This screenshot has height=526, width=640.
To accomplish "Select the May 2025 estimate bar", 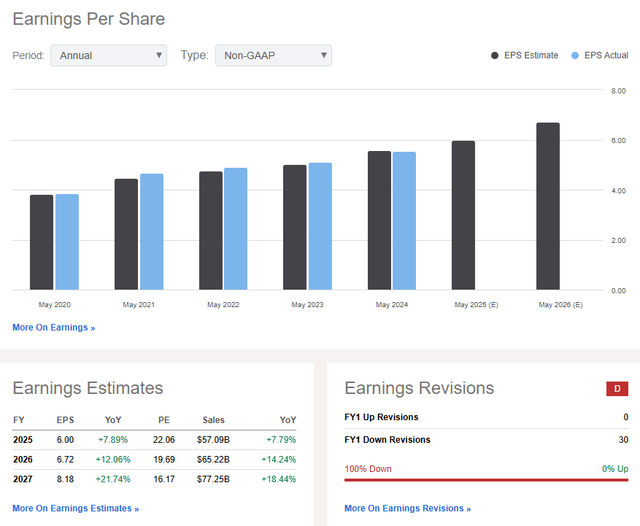I will coord(463,215).
